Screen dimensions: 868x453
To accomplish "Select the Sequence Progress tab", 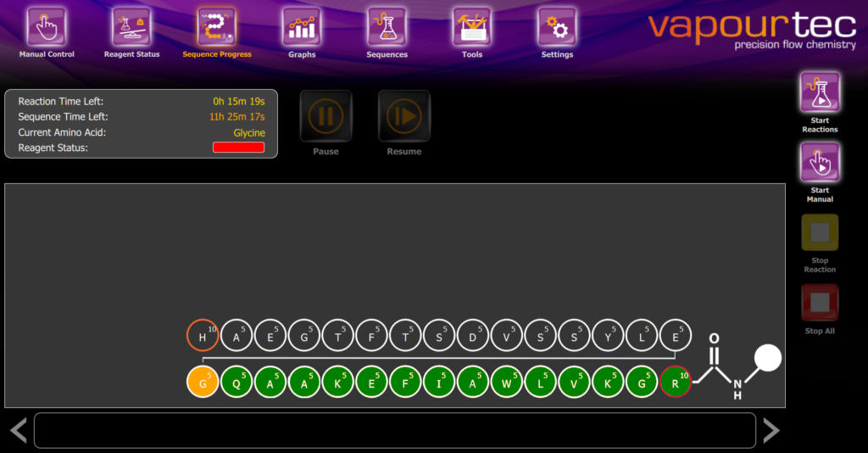I will [x=217, y=27].
